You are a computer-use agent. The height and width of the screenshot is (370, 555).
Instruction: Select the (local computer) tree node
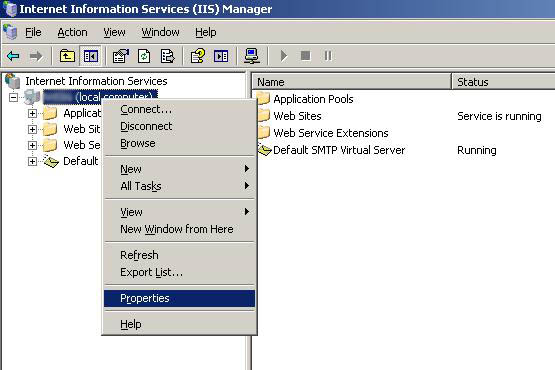100,97
